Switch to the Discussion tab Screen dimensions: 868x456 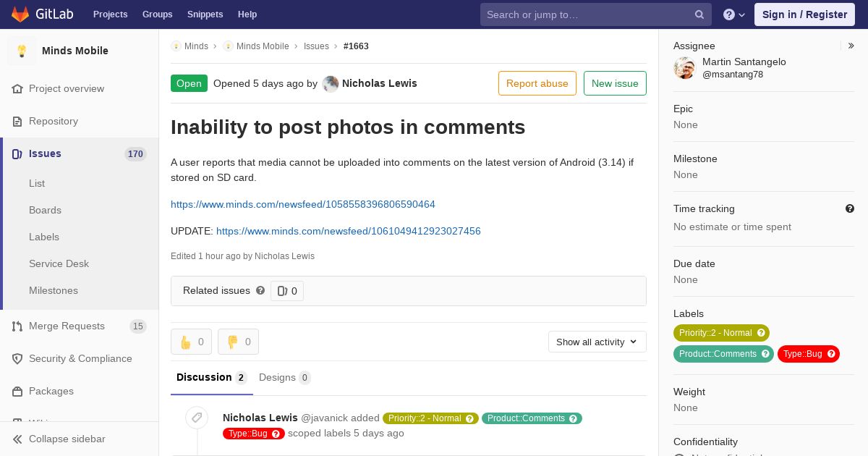[212, 377]
